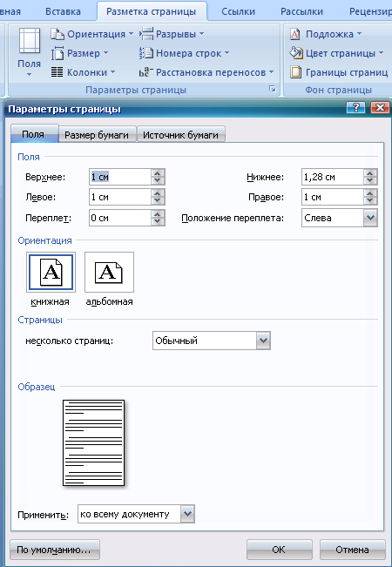The image size is (392, 567).
Task: Decrease the Левое margin with down arrow
Action: (158, 201)
